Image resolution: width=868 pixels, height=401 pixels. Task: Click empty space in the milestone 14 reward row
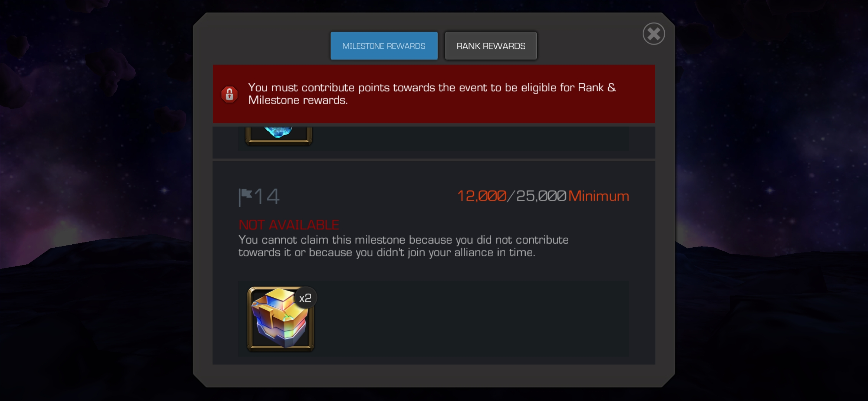(x=471, y=319)
